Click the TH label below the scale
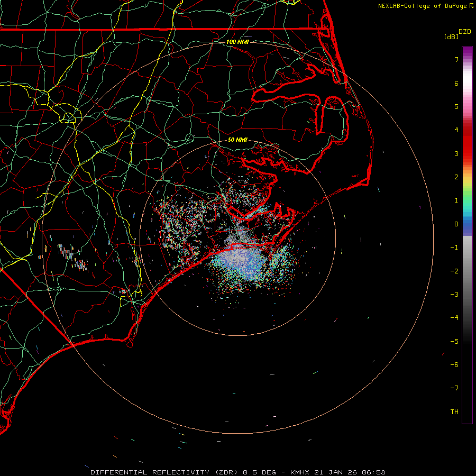This screenshot has height=476, width=476. pyautogui.click(x=454, y=411)
